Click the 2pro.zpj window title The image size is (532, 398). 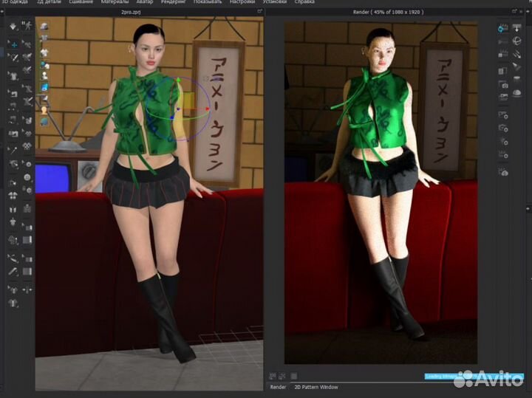coord(131,12)
